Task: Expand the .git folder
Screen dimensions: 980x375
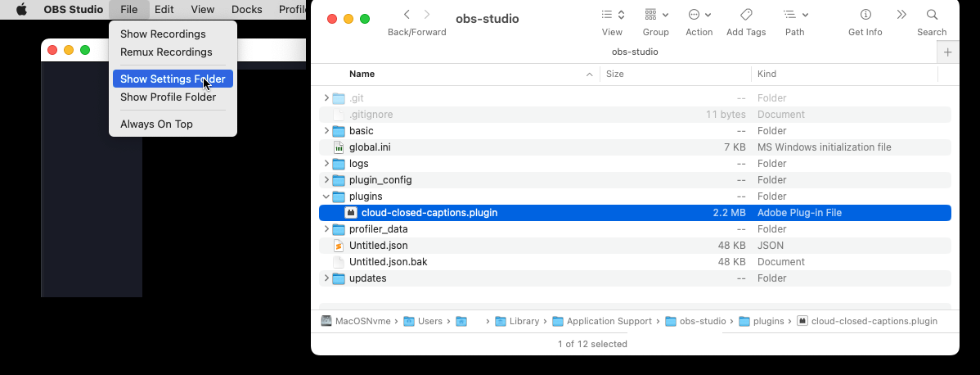Action: tap(326, 98)
